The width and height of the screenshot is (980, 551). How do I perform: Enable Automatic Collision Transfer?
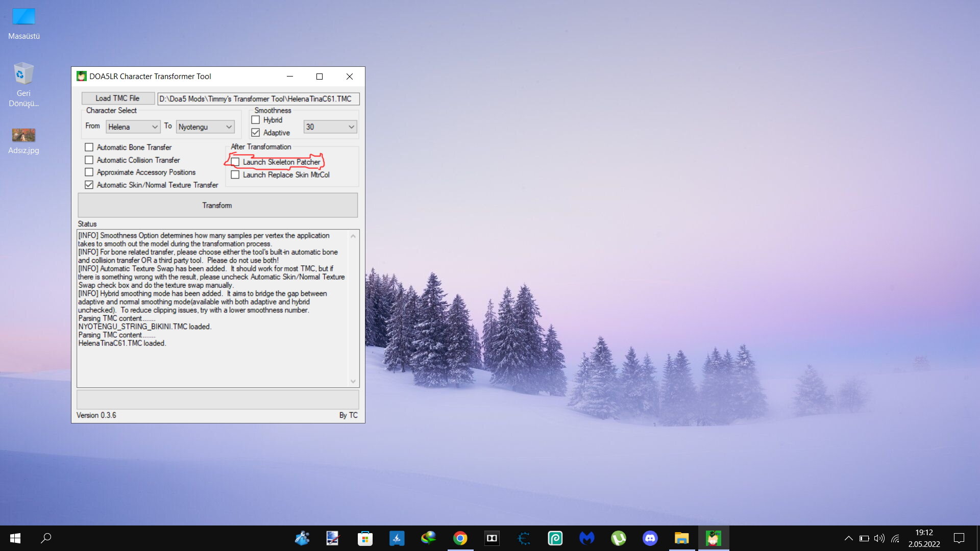pos(89,160)
